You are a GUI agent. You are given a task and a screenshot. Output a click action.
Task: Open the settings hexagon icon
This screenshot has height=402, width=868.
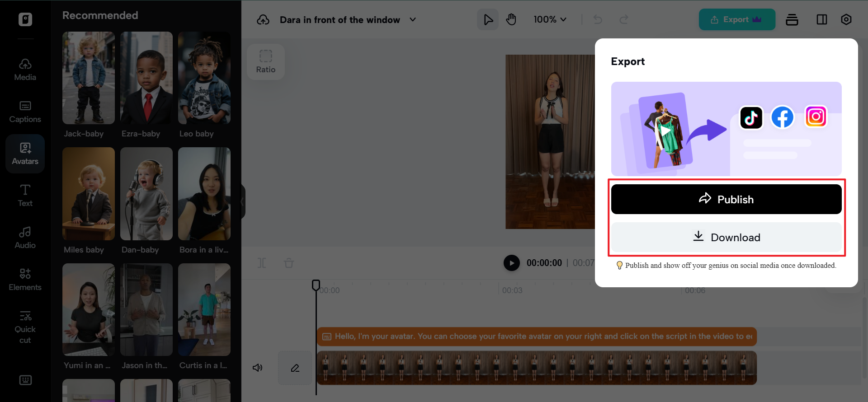click(x=846, y=19)
